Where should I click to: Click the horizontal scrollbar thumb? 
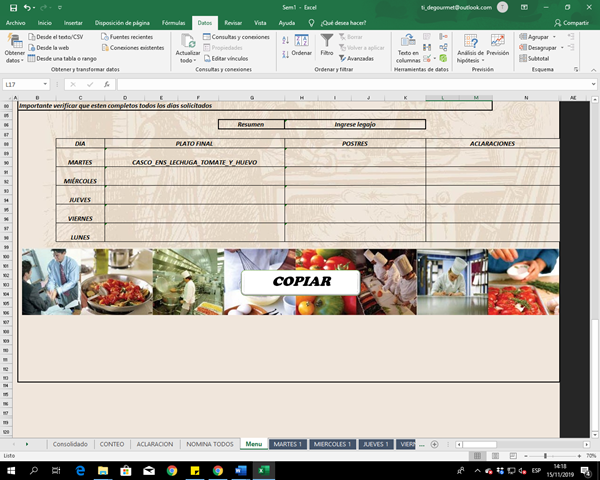[x=479, y=444]
